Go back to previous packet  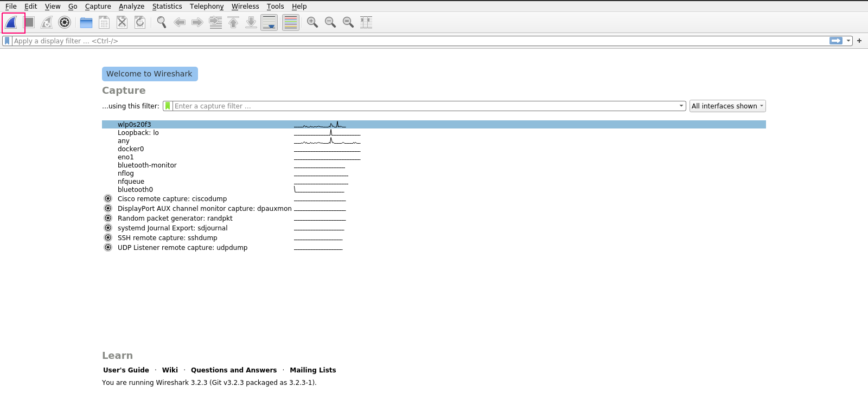[180, 22]
